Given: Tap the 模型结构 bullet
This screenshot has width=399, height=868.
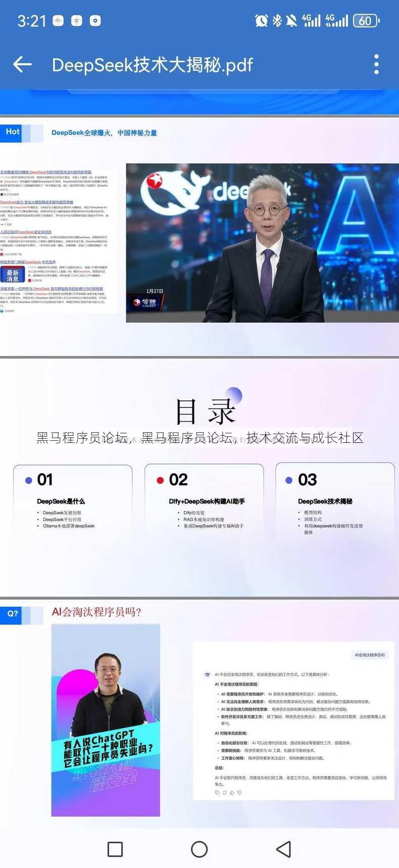Looking at the screenshot, I should [313, 513].
